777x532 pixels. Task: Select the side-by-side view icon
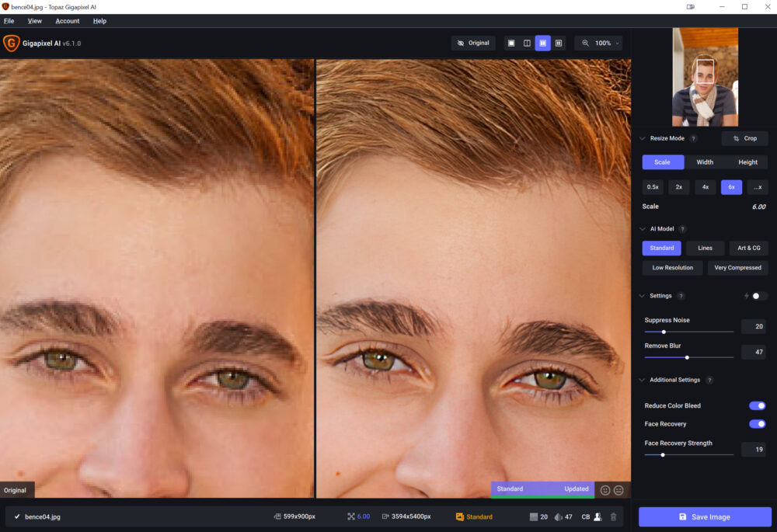[x=542, y=43]
